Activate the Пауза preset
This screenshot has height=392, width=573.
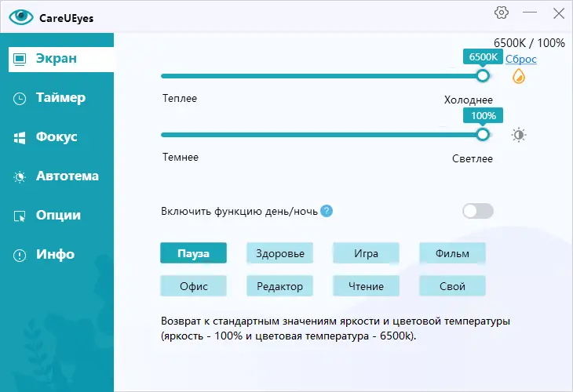tap(193, 253)
